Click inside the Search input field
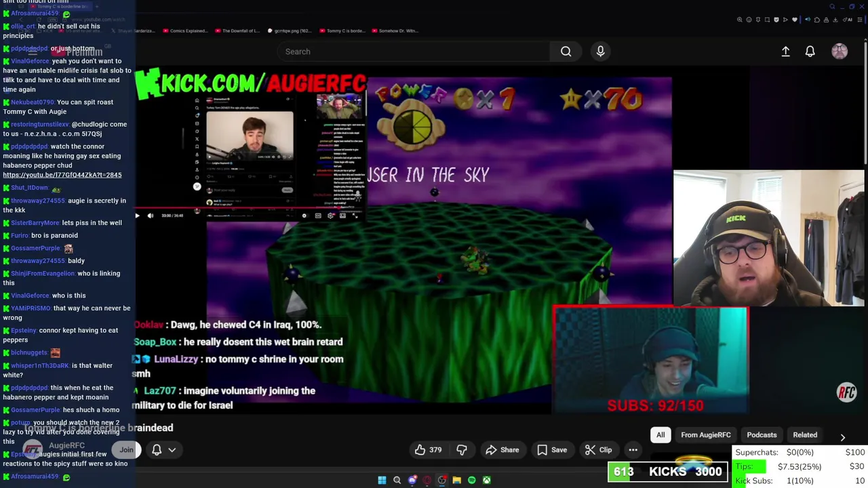 [414, 52]
